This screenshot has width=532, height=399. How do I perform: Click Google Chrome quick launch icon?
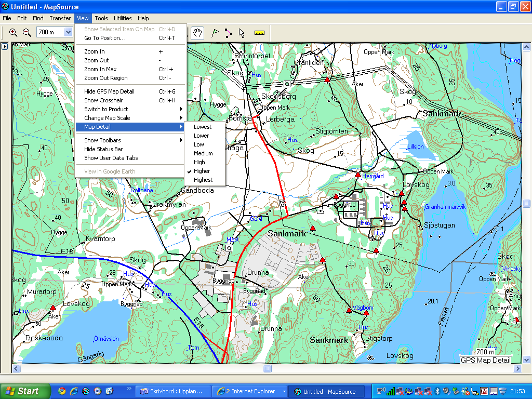(62, 391)
